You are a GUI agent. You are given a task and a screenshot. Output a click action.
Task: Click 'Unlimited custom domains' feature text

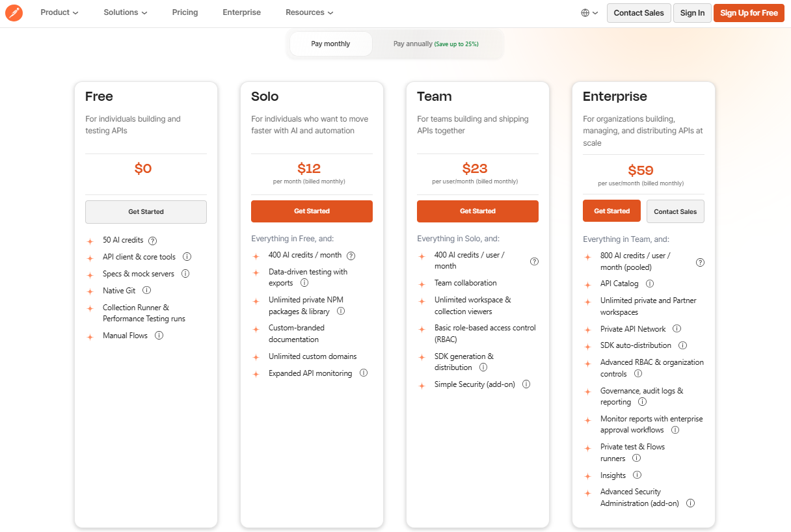313,356
